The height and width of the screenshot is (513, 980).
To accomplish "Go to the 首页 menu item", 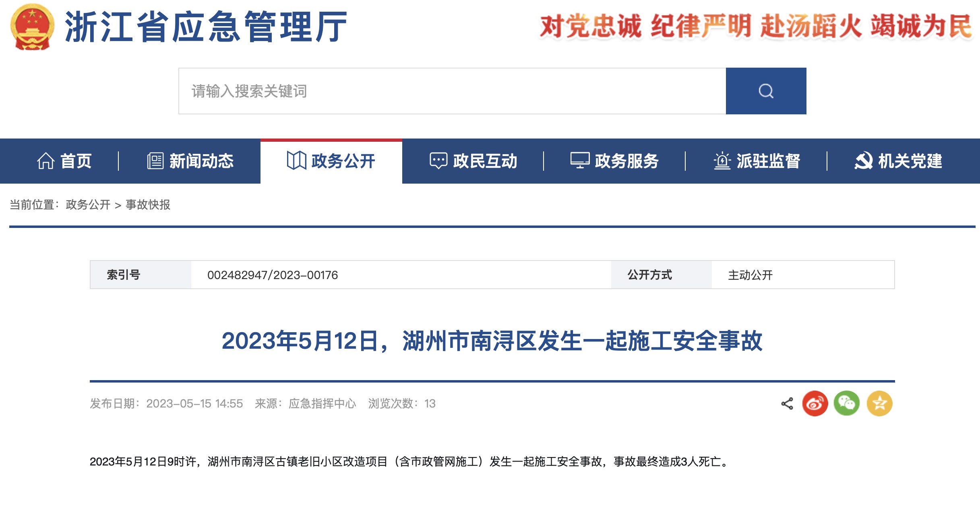I will pos(76,161).
